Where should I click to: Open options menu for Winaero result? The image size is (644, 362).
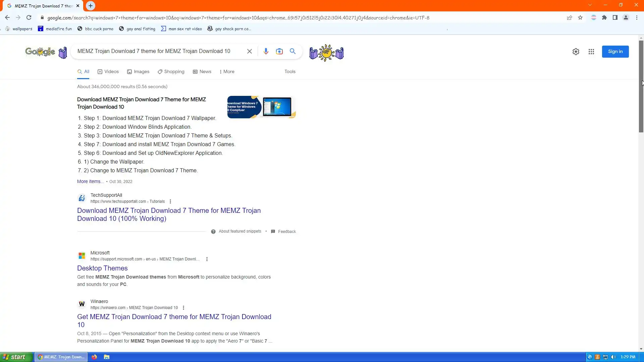(x=183, y=308)
